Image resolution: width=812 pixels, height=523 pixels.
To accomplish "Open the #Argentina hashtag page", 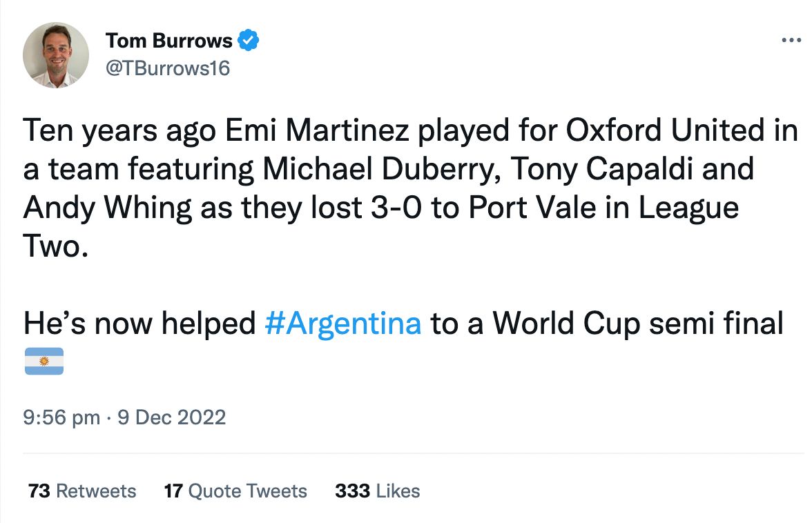I will (x=342, y=322).
